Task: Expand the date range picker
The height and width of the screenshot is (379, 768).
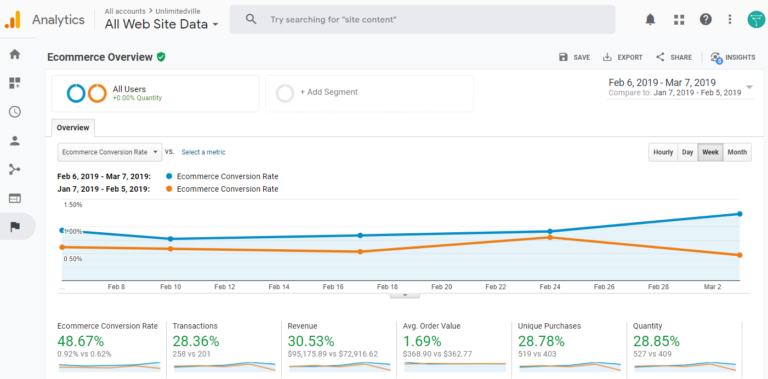Action: (x=681, y=87)
